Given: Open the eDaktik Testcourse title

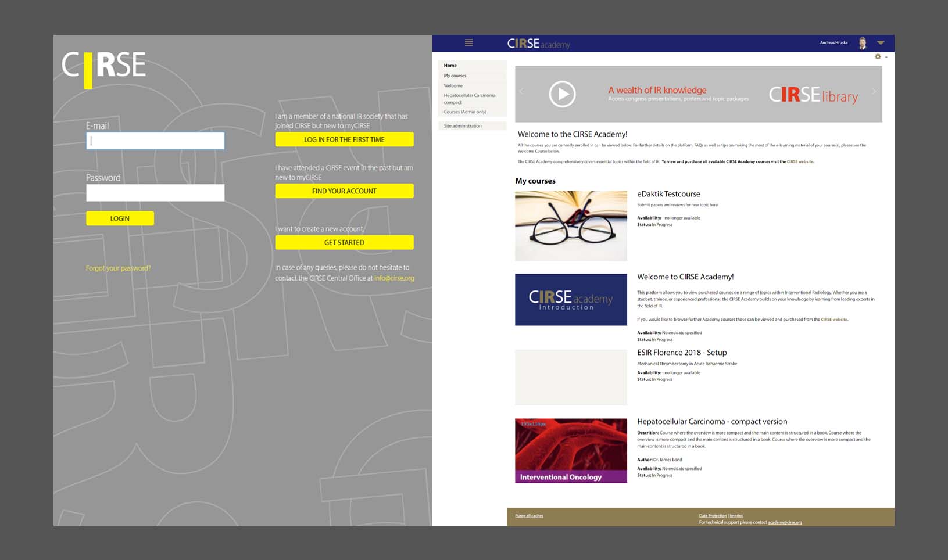Looking at the screenshot, I should pyautogui.click(x=668, y=194).
